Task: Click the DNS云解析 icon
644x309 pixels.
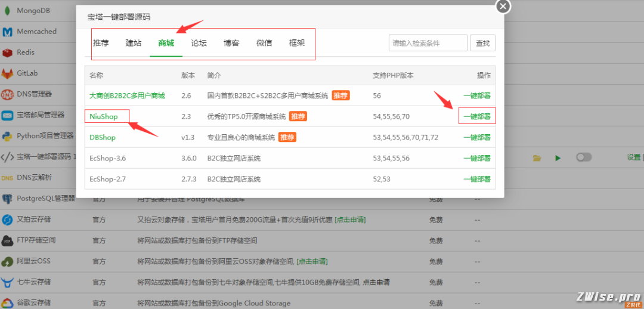Action: point(7,178)
